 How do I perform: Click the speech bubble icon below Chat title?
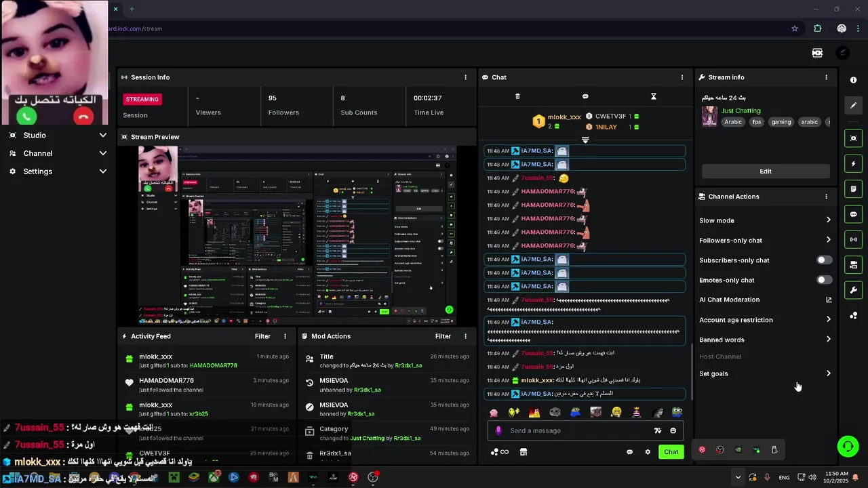pos(585,96)
